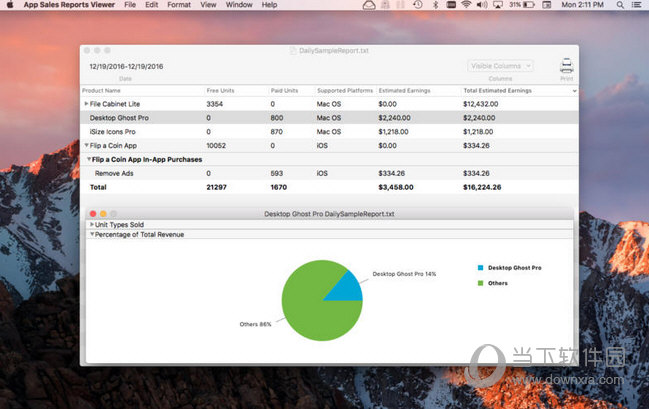
Task: Collapse the Flip a Coin App row
Action: point(87,145)
